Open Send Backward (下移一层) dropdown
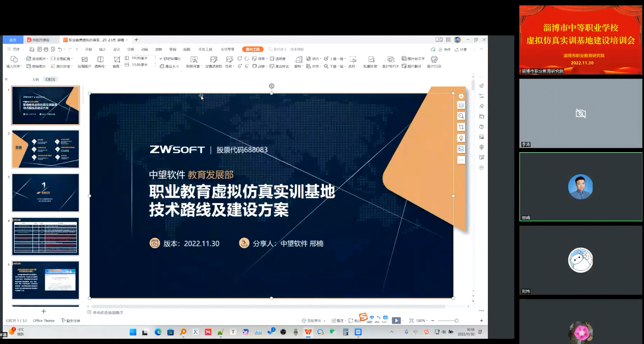Screen dimensions: 644x344 (335, 66)
